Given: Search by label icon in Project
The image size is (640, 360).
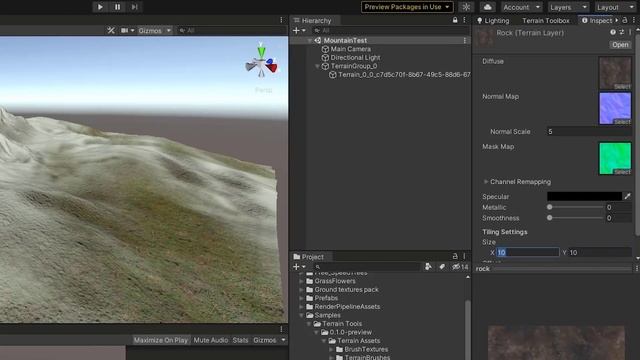Looking at the screenshot, I should (x=442, y=267).
